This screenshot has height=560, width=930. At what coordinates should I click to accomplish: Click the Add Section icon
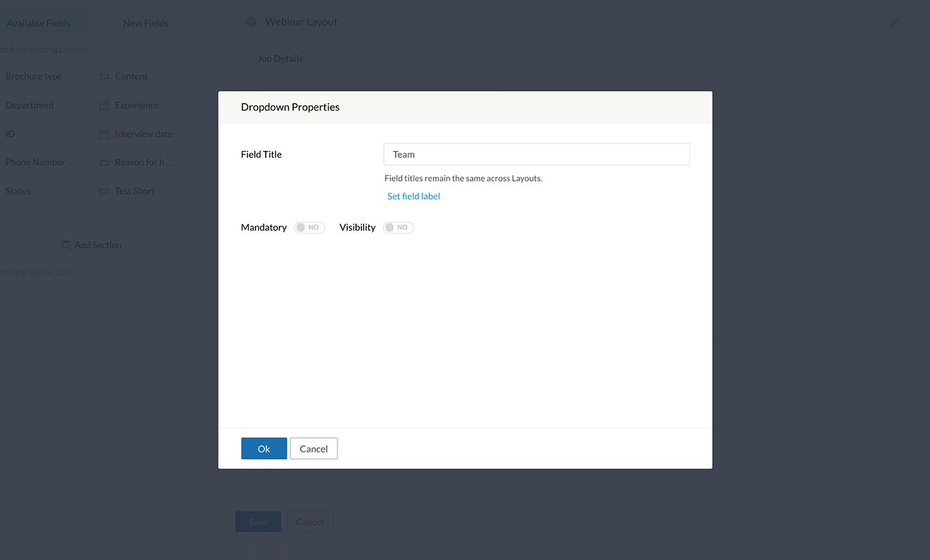66,245
